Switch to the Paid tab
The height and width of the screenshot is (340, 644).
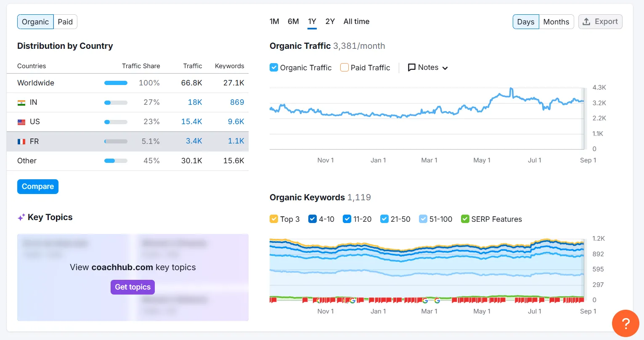(x=65, y=22)
